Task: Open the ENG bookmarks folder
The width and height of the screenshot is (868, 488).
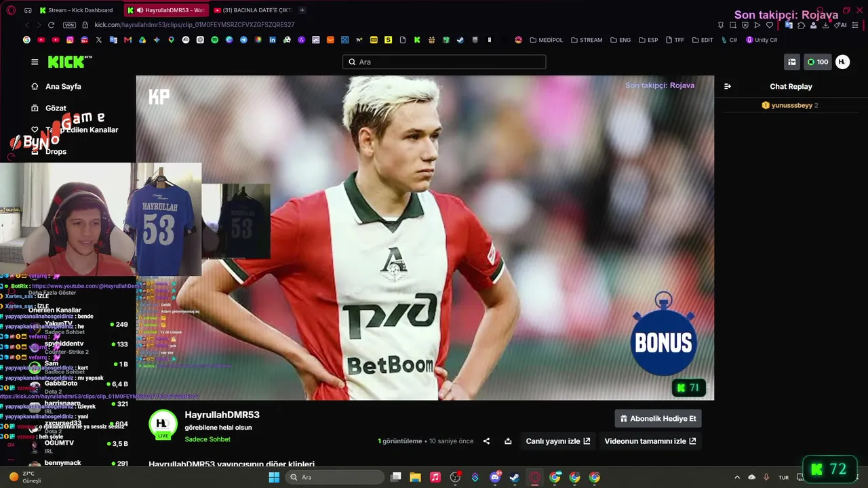Action: click(620, 40)
